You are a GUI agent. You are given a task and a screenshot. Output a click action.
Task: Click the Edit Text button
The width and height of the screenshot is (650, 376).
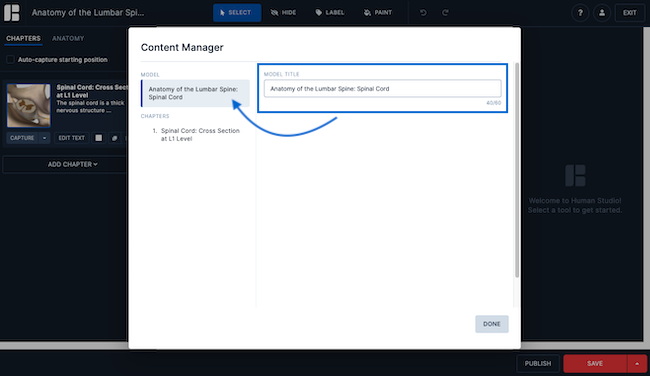click(71, 138)
